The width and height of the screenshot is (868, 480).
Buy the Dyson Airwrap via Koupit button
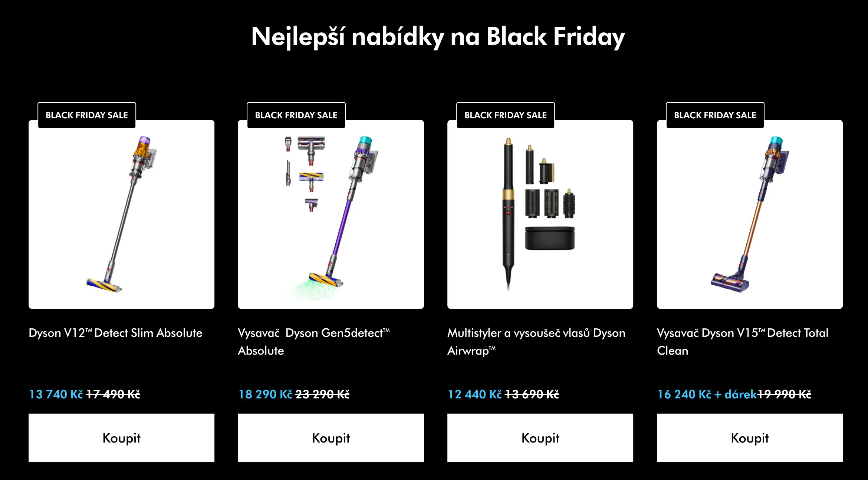click(540, 438)
